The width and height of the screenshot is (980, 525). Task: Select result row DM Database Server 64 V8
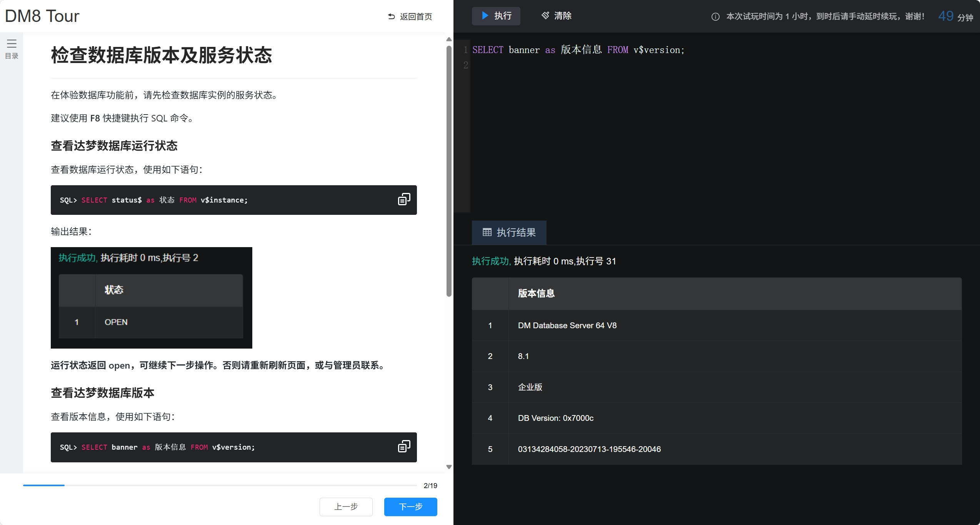(567, 326)
